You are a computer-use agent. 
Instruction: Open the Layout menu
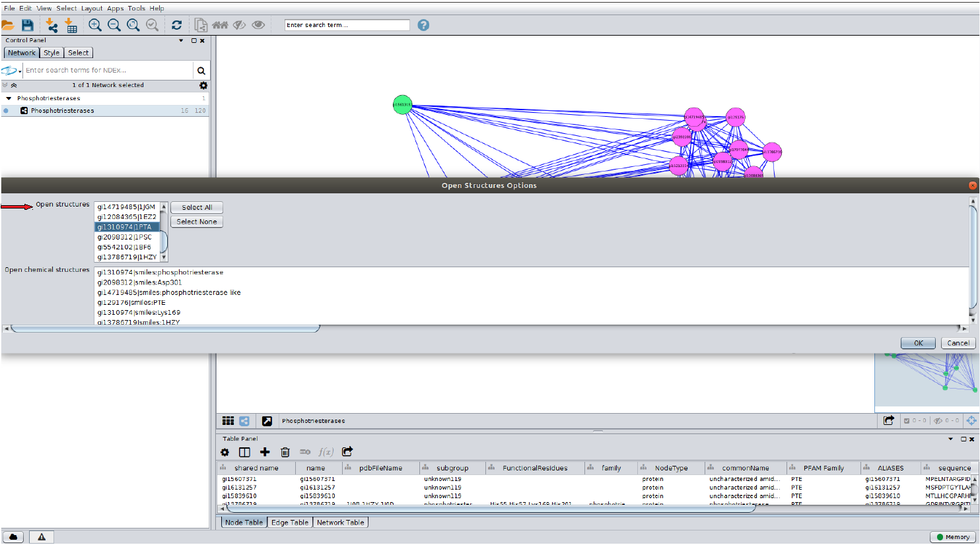tap(92, 9)
